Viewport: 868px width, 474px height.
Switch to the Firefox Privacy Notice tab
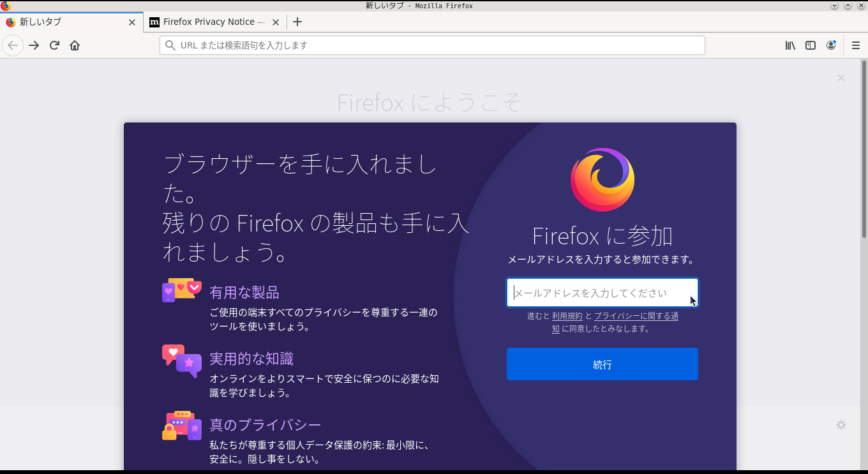point(214,22)
